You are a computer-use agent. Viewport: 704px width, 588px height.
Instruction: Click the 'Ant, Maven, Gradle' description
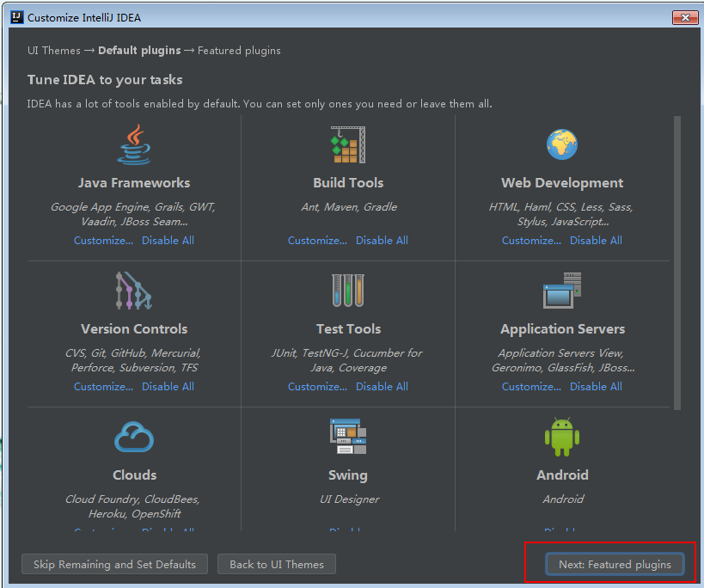[349, 207]
